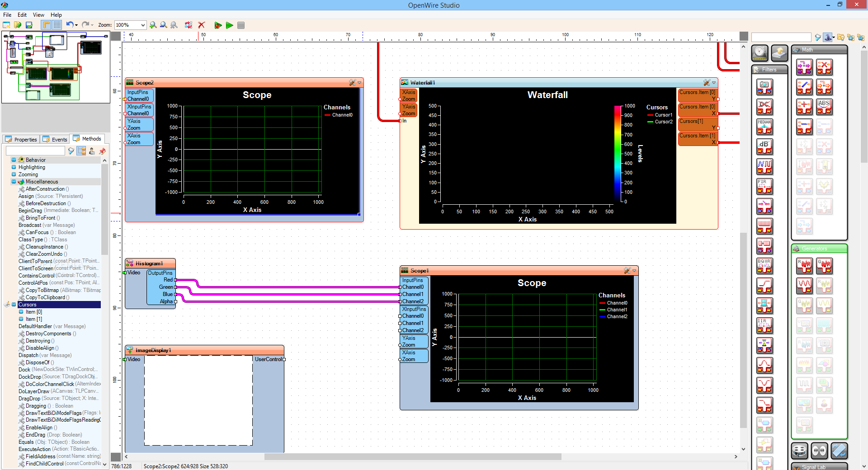Switch to the Events tab
Image resolution: width=868 pixels, height=470 pixels.
(x=55, y=139)
